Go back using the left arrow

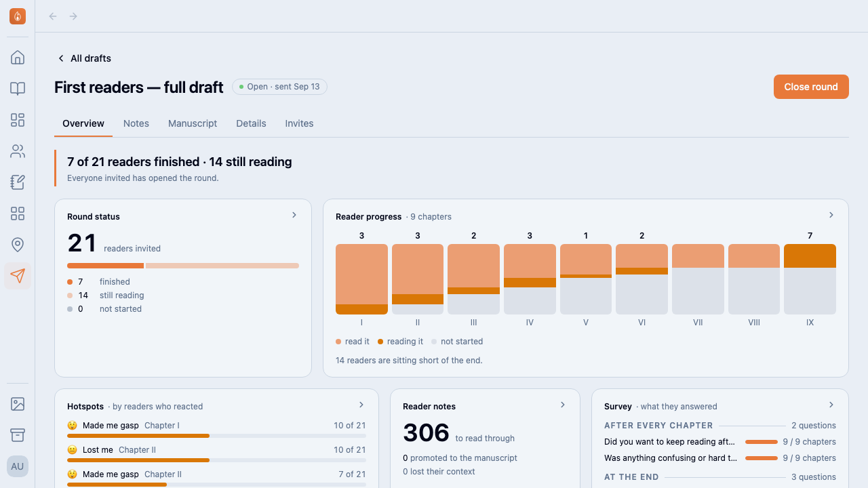(53, 16)
